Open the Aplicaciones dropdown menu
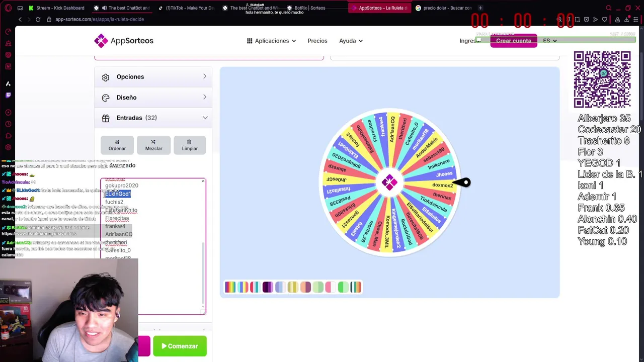 [271, 41]
